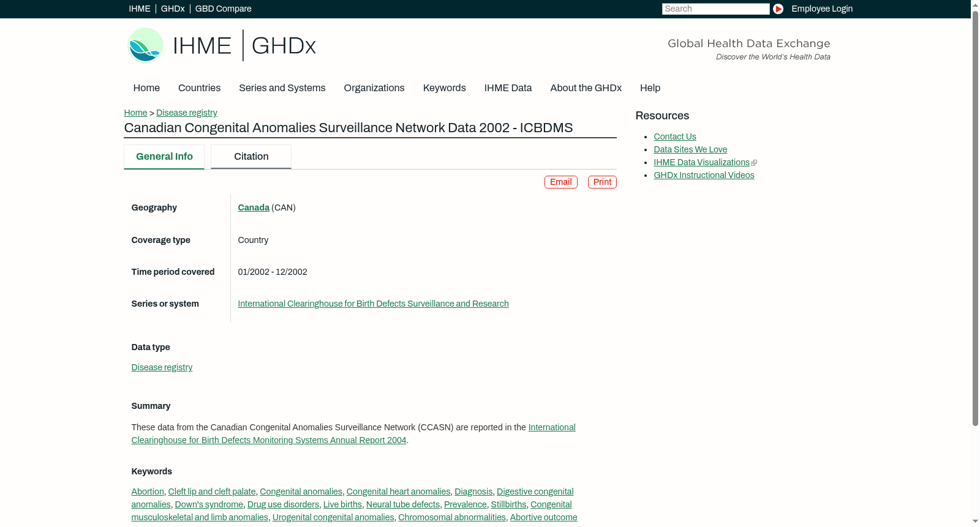The width and height of the screenshot is (980, 527).
Task: Open the GHDx logo text
Action: click(284, 46)
